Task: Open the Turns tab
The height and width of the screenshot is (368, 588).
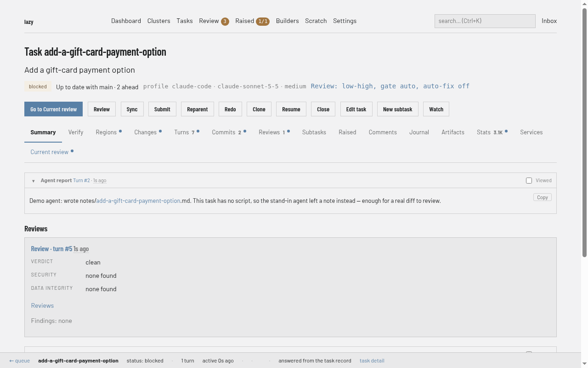Action: pyautogui.click(x=187, y=132)
